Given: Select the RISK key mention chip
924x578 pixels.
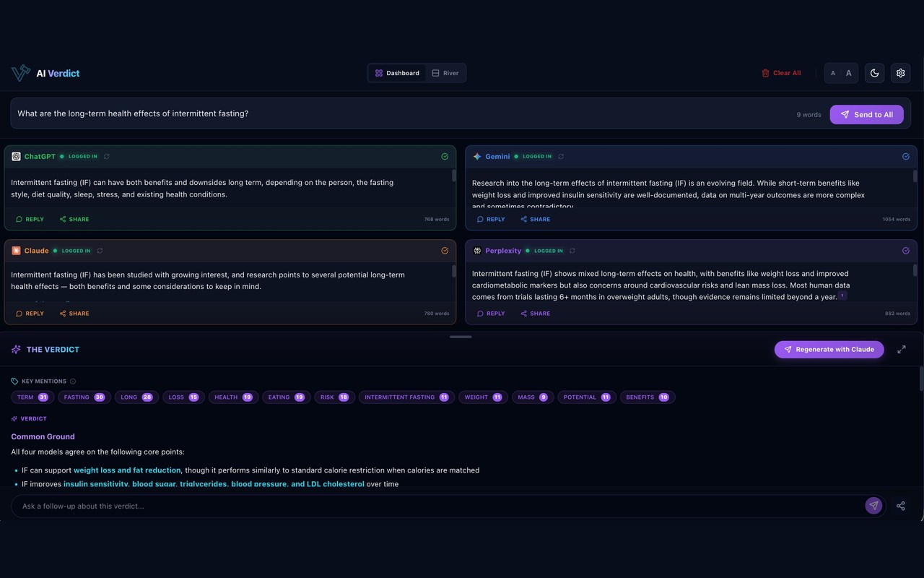Looking at the screenshot, I should point(335,397).
